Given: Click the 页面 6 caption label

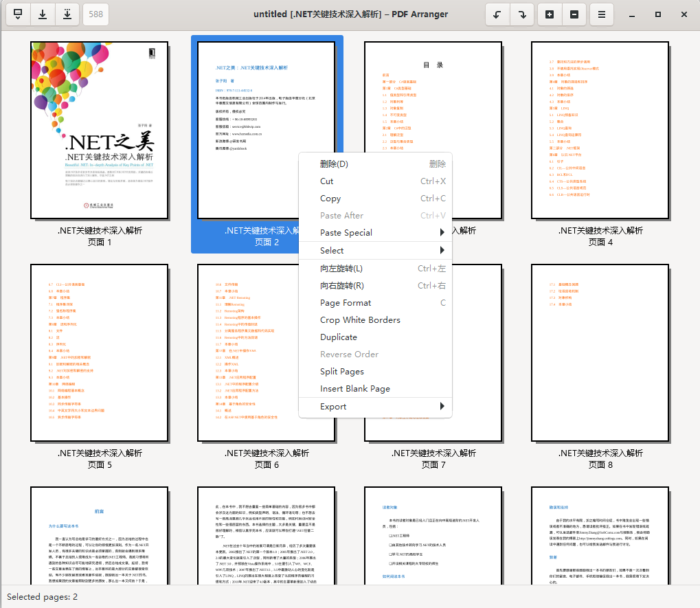Looking at the screenshot, I should (267, 464).
